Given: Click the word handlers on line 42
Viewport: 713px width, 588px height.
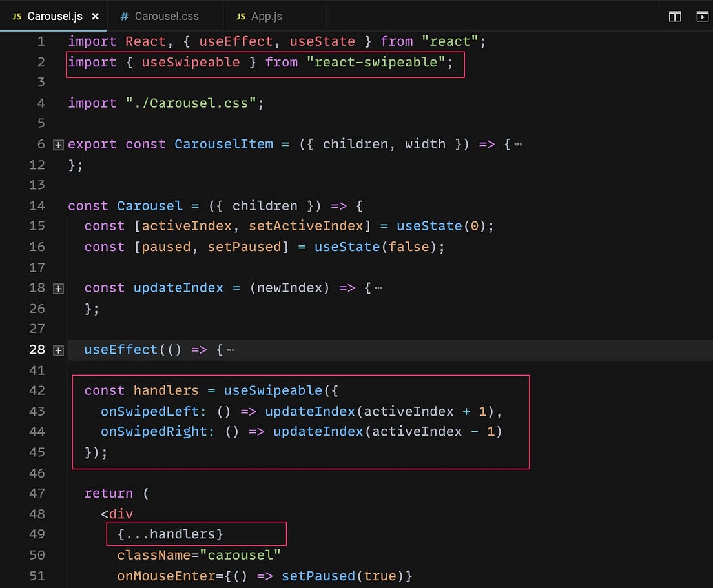Looking at the screenshot, I should [x=165, y=390].
